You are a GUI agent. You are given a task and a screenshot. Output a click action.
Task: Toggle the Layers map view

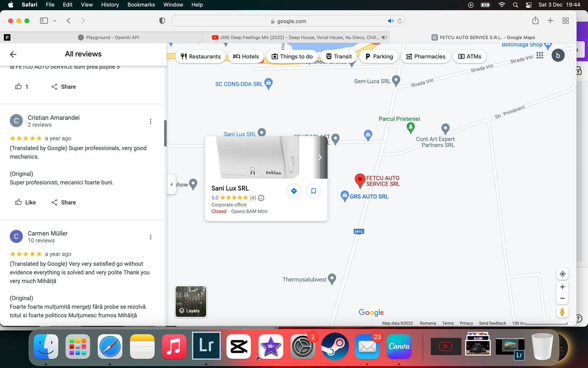[x=191, y=302]
